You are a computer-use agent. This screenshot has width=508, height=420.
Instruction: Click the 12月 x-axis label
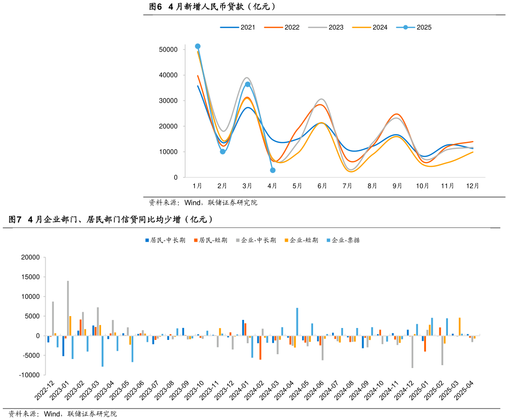coord(473,186)
